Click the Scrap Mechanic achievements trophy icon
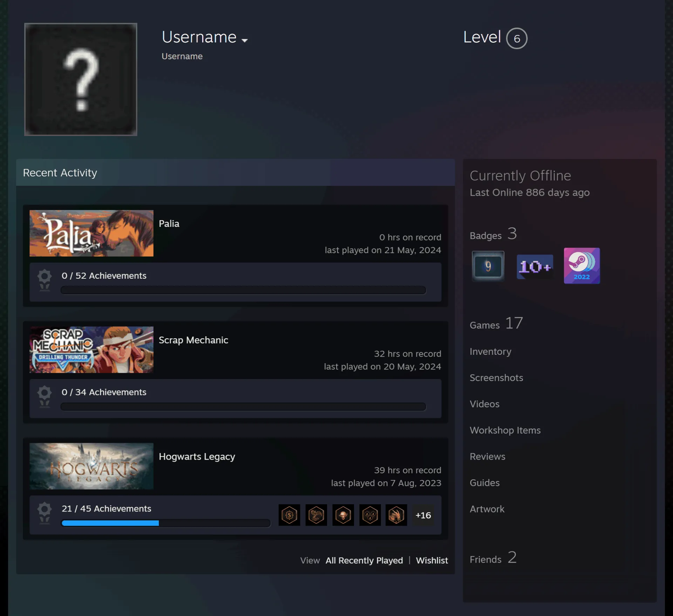The image size is (673, 616). [45, 397]
